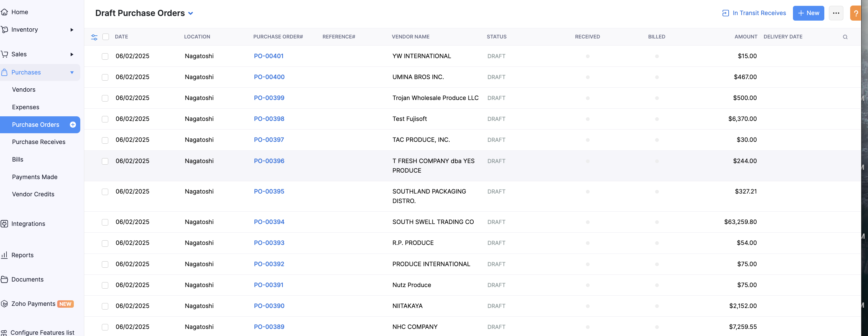
Task: Check the box for PO-00401
Action: pos(105,56)
